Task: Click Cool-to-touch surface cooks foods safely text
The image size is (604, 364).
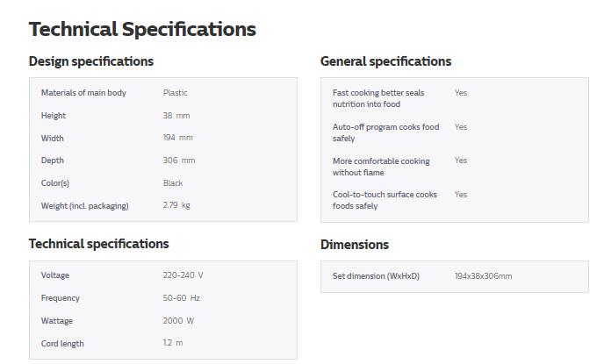Action: pyautogui.click(x=385, y=200)
